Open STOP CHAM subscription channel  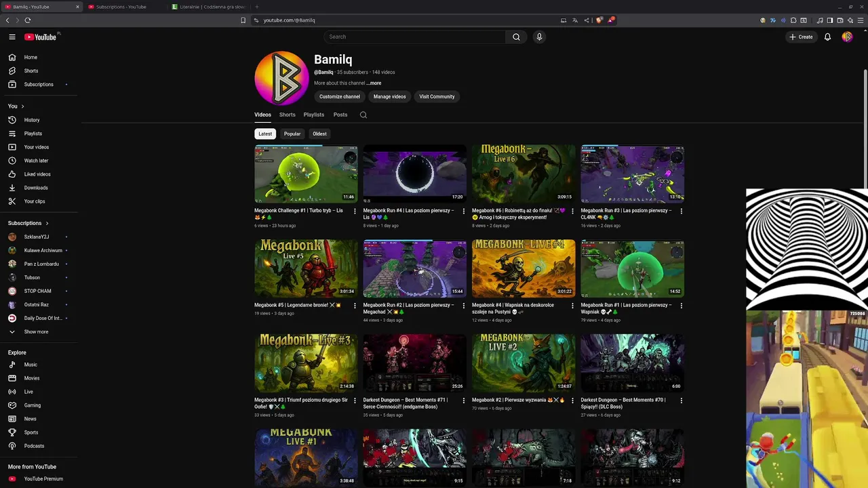[39, 291]
